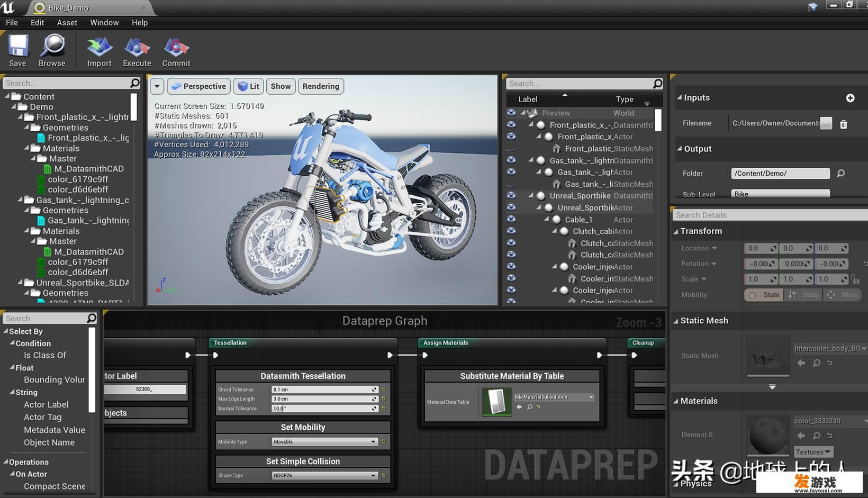Toggle visibility of Clutch_cab Actor
This screenshot has width=868, height=498.
511,231
